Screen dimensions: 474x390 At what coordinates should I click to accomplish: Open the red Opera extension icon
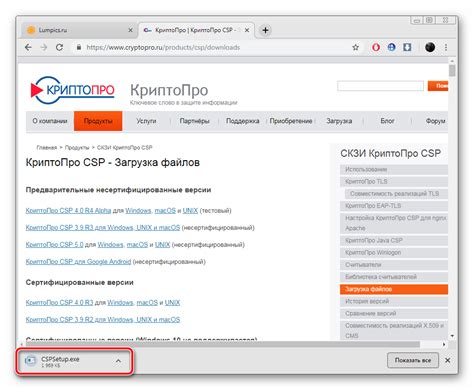pos(376,47)
